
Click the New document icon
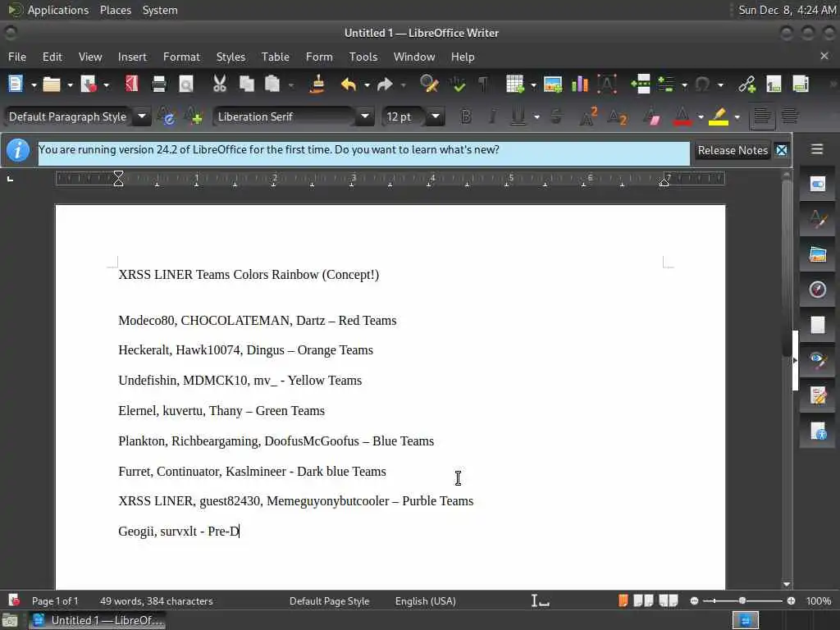tap(16, 84)
